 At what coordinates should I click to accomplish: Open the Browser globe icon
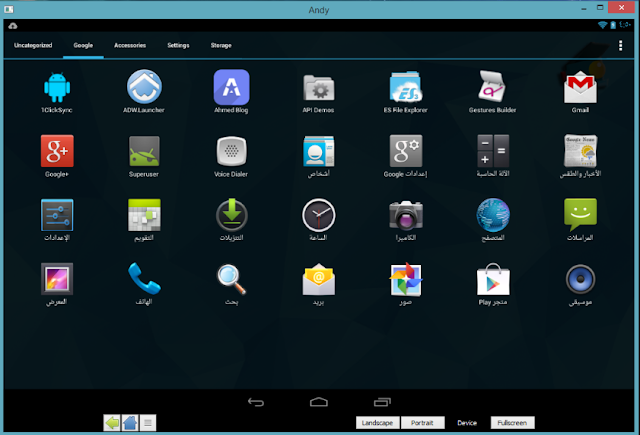493,215
